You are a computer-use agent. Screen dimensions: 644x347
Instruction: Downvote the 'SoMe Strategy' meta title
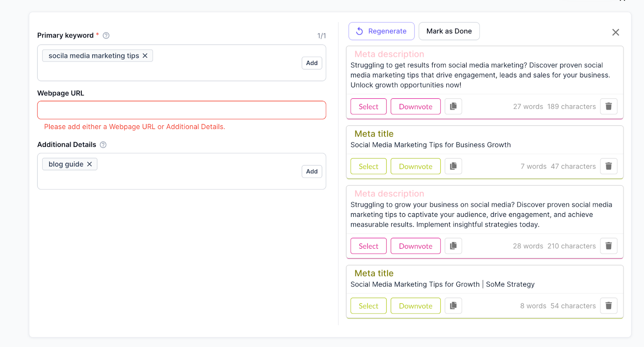416,305
